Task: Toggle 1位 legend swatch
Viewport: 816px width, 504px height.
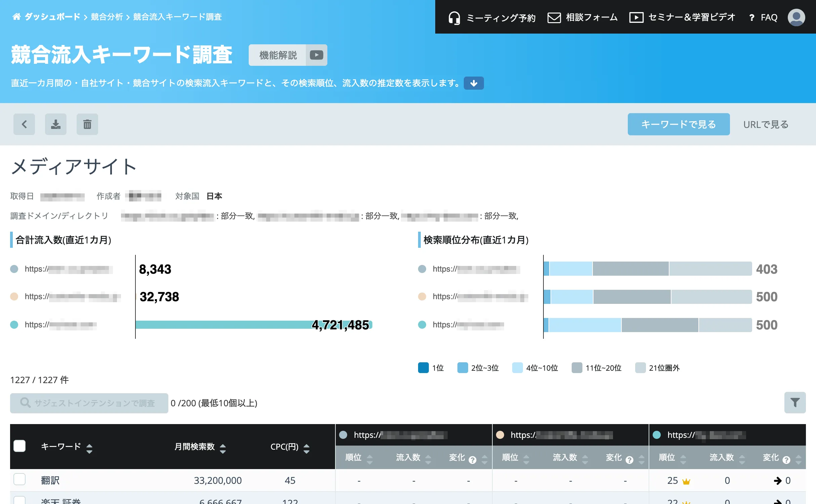Action: pyautogui.click(x=423, y=368)
